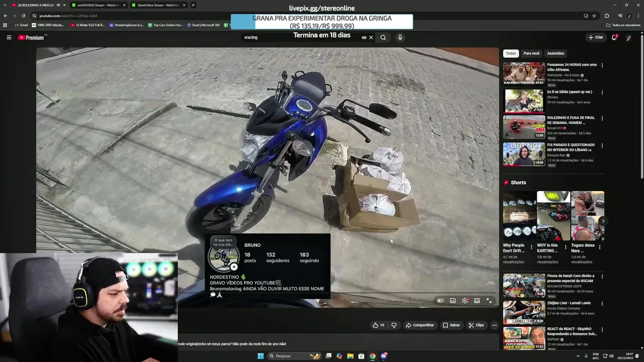Open more actions ellipsis under video
Screen dimensions: 644x362
coord(494,325)
